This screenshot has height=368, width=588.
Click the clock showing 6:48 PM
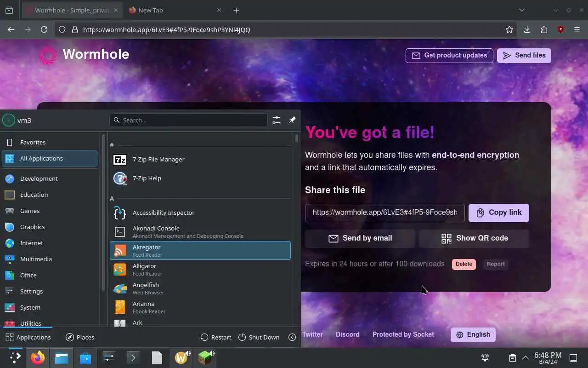click(548, 357)
